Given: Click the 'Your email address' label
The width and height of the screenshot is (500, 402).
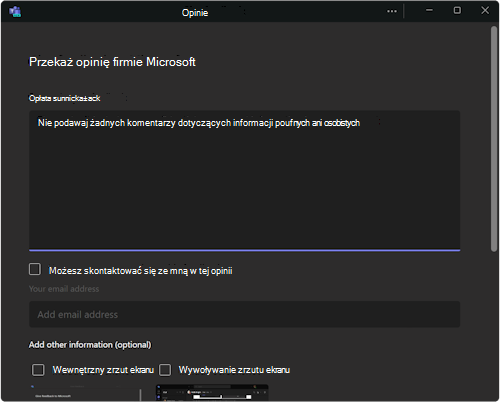Looking at the screenshot, I should coord(64,289).
